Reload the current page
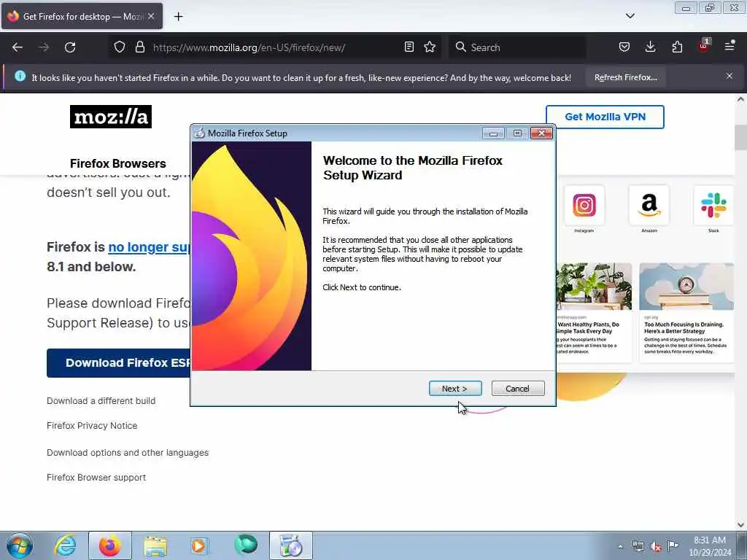The height and width of the screenshot is (560, 747). click(70, 47)
